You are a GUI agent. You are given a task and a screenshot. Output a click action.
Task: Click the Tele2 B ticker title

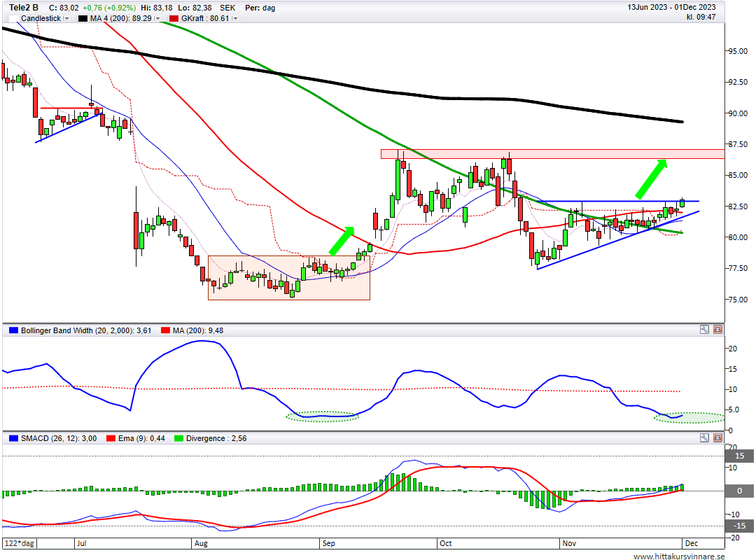click(x=24, y=8)
